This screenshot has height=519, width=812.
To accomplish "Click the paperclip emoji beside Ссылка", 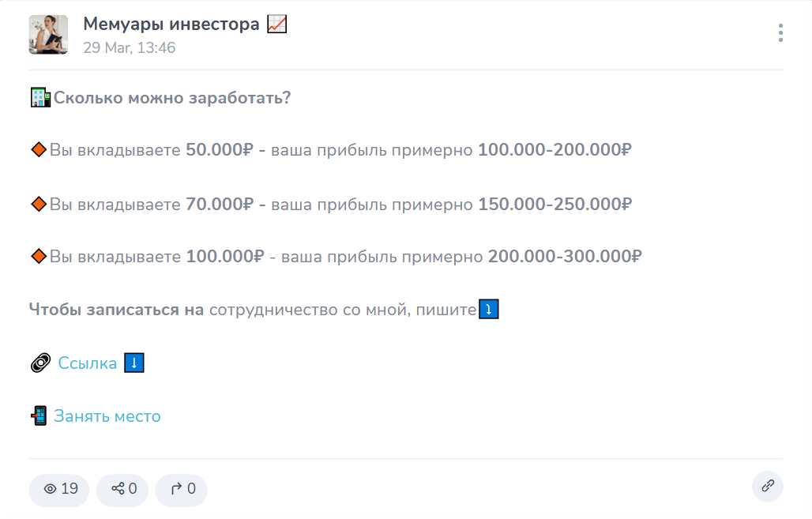I will [39, 363].
